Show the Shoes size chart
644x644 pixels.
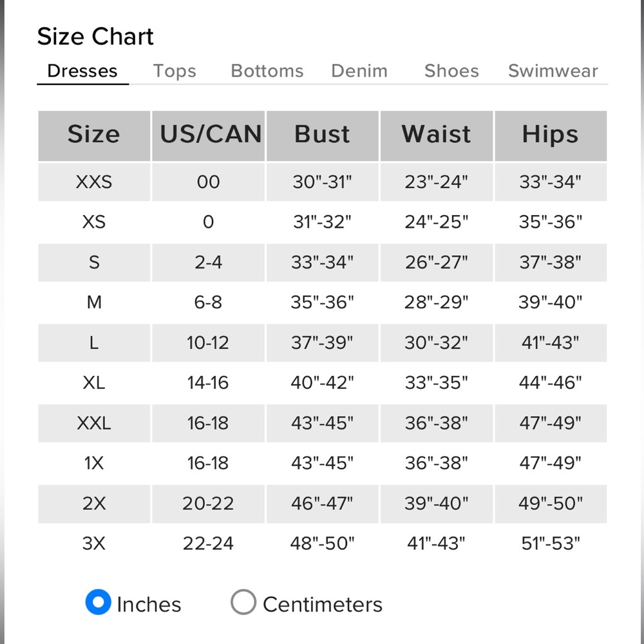pos(451,71)
